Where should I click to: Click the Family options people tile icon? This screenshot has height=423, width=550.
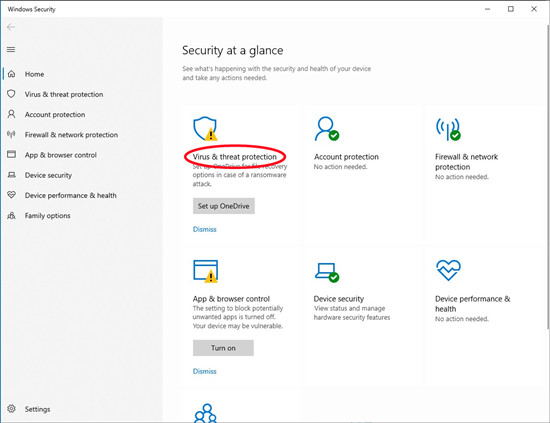coord(206,413)
